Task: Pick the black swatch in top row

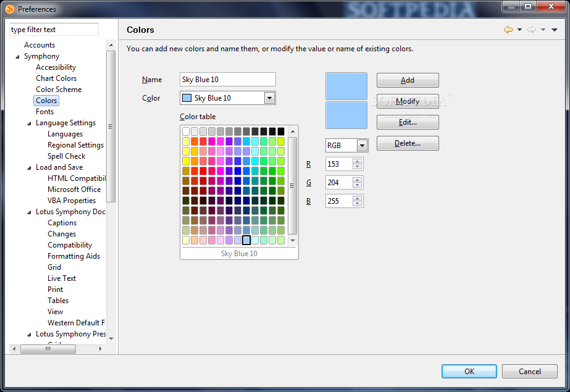Action: point(281,131)
